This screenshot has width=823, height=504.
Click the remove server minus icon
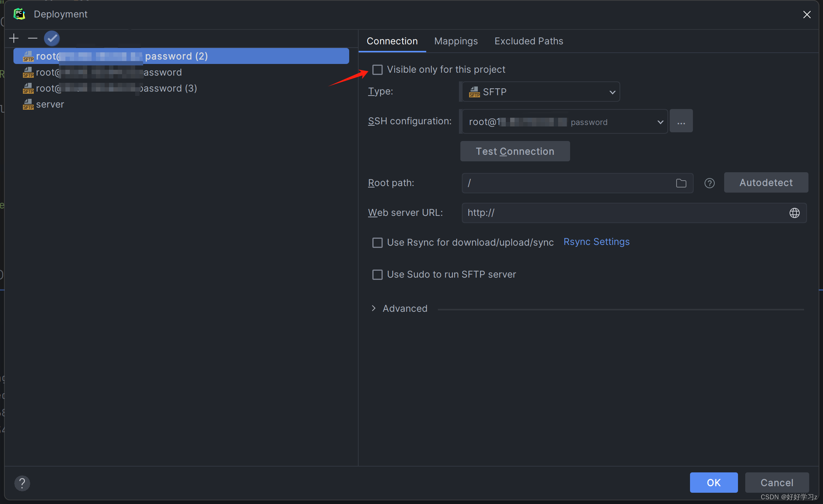tap(33, 38)
